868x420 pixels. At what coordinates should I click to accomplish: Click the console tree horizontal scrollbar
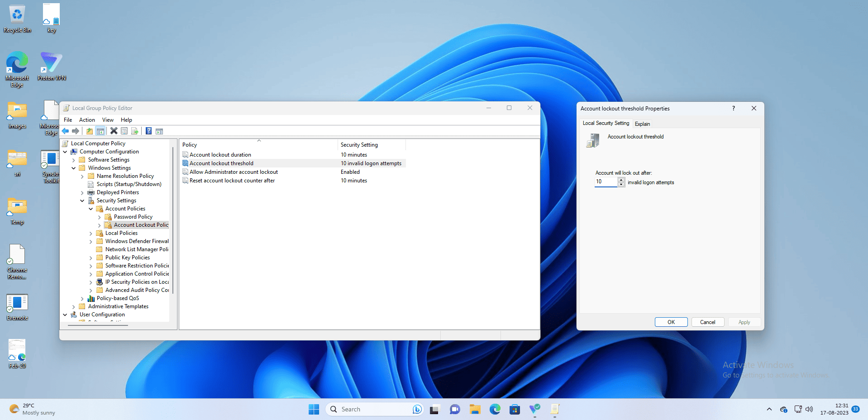tap(98, 325)
